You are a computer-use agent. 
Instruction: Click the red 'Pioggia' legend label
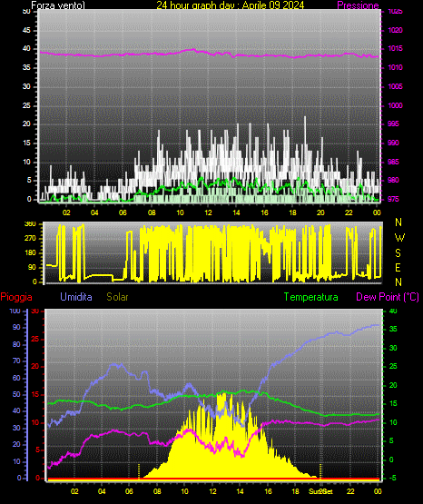point(16,297)
